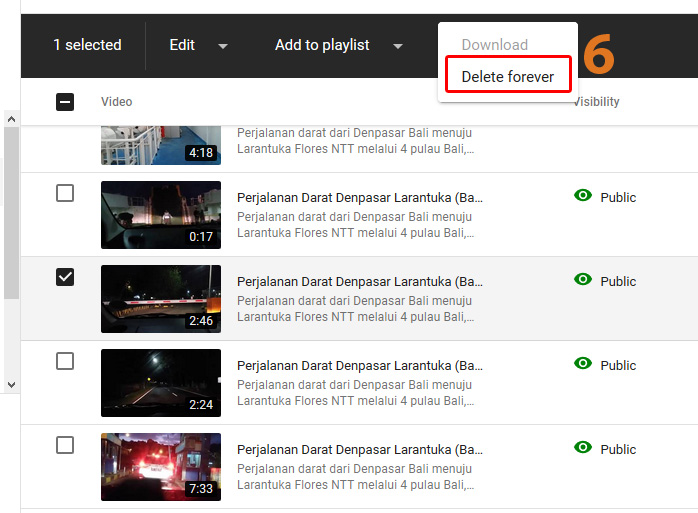
Task: Click the scrollbar up arrow
Action: 12,119
